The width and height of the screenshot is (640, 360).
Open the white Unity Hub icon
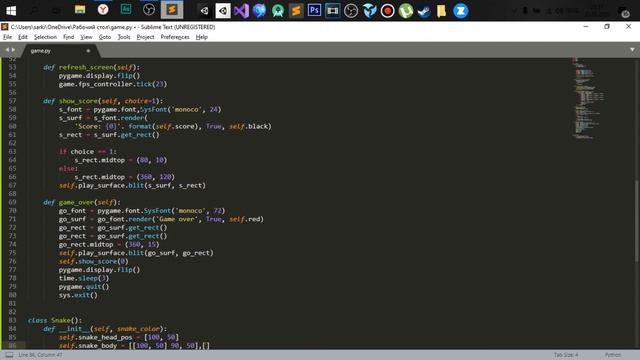(223, 11)
